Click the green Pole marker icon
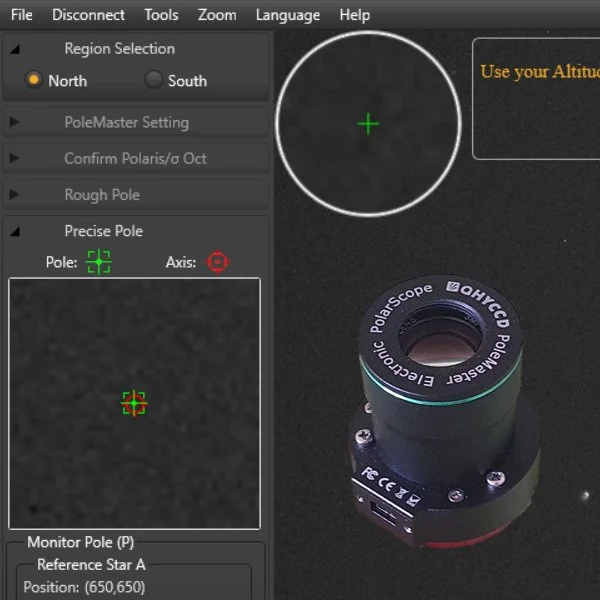The width and height of the screenshot is (600, 600). [99, 262]
